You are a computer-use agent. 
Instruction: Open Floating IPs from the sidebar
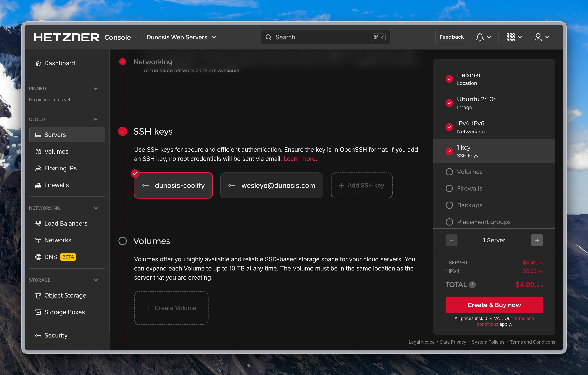point(60,168)
